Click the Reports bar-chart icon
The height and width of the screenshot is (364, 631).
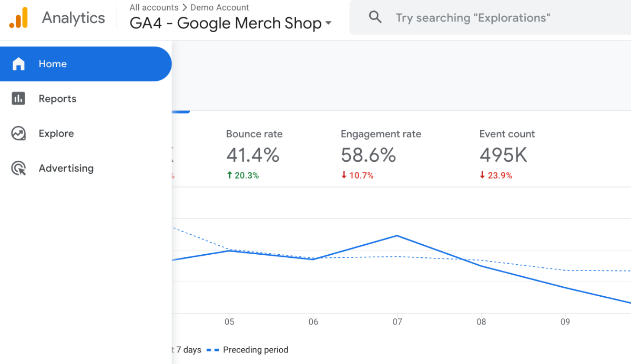coord(18,98)
